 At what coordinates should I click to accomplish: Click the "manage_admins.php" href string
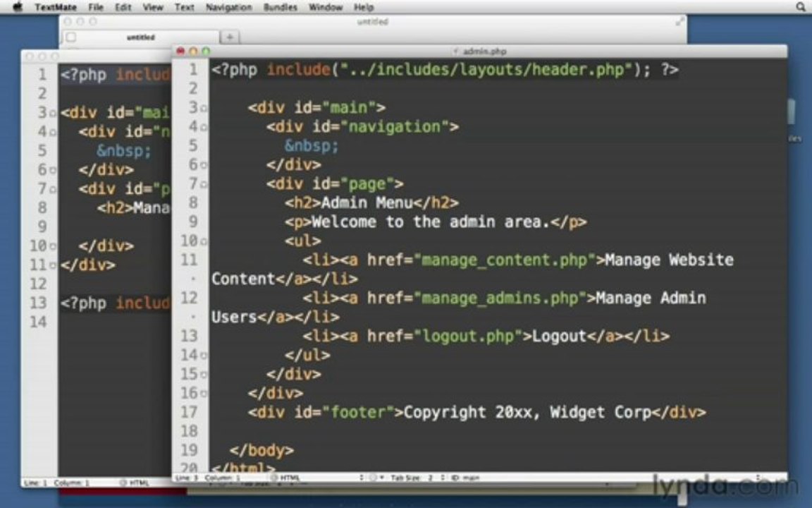500,298
